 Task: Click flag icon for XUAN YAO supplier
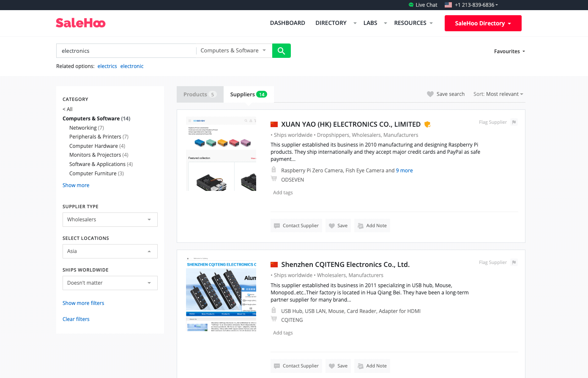click(514, 122)
